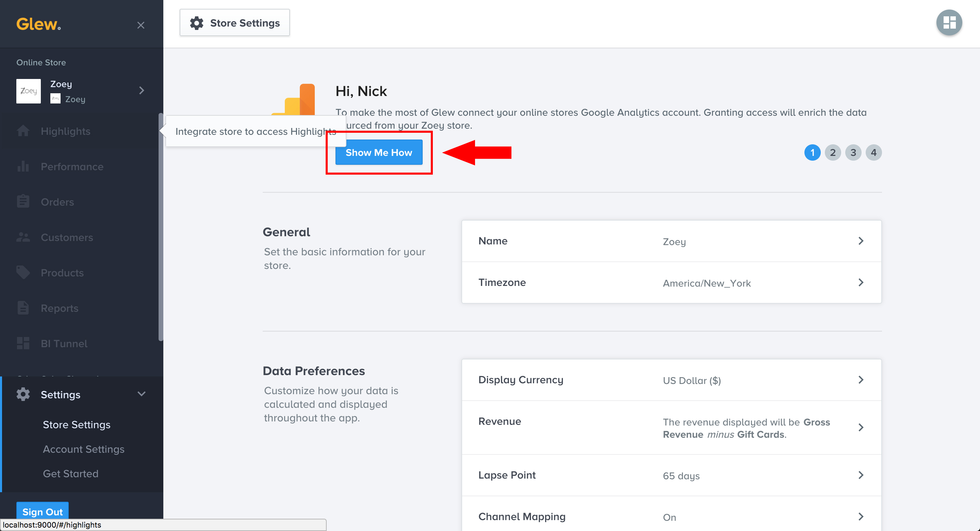
Task: Click the Orders clipboard icon
Action: (23, 202)
